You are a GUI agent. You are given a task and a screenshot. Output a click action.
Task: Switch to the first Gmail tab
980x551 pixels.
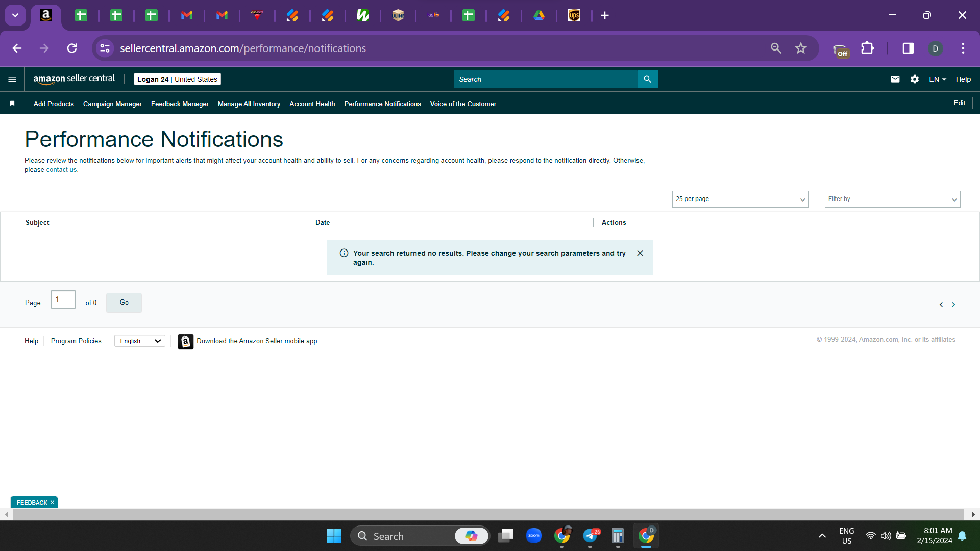(187, 15)
